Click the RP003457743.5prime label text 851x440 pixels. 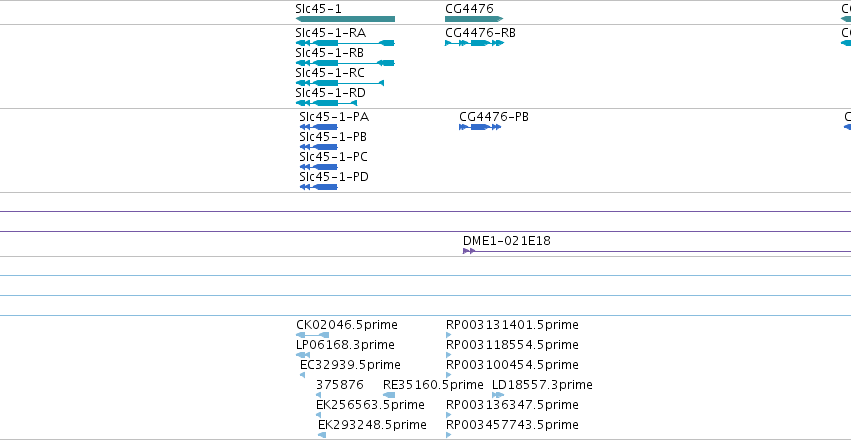[x=512, y=425]
